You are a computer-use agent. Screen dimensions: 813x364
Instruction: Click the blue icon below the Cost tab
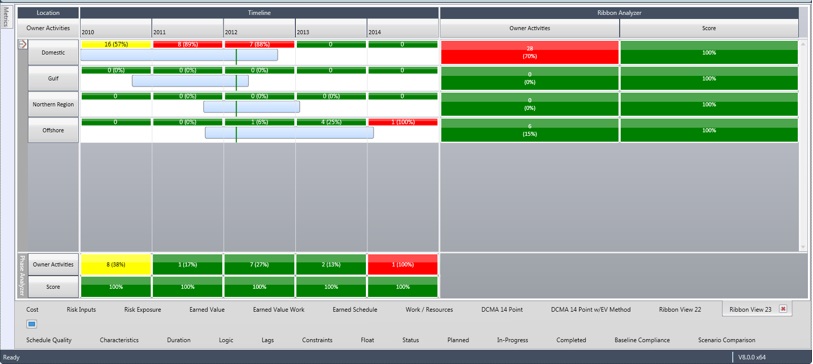32,324
